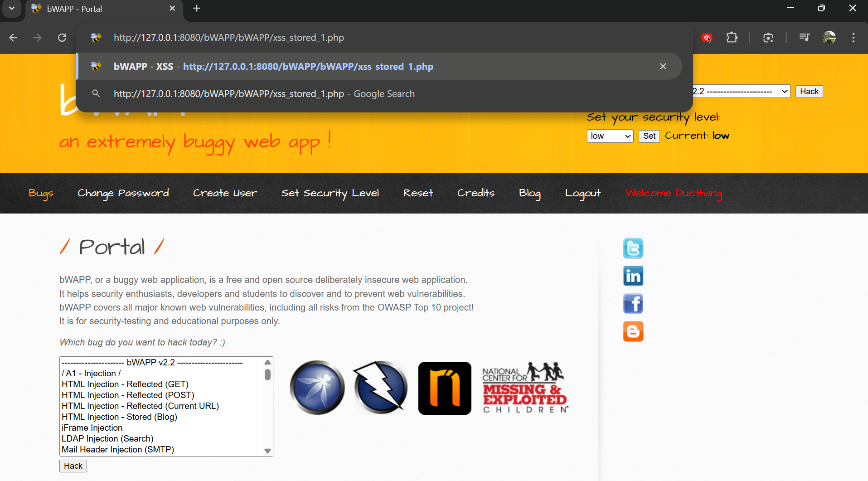
Task: Click the Missing & Exploited Children logo
Action: [524, 388]
